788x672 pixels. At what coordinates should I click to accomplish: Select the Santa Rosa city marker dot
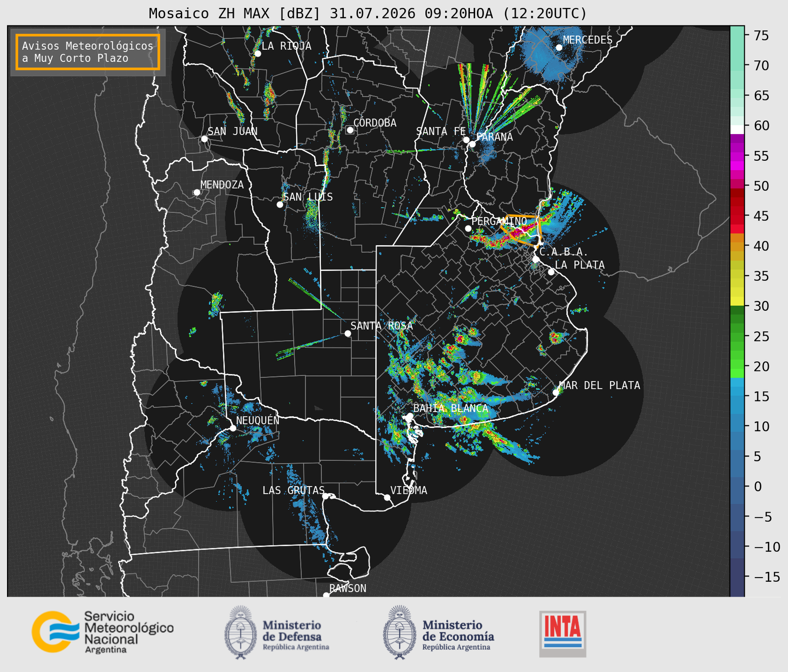[348, 333]
